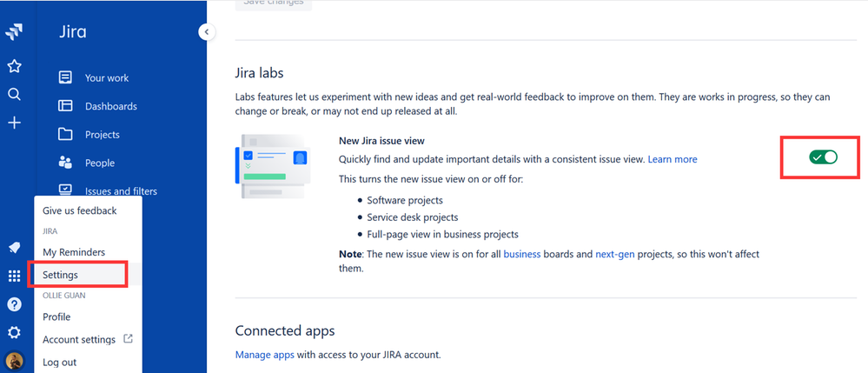Click the New Jira issue view illustration
The height and width of the screenshot is (373, 868).
[x=271, y=166]
